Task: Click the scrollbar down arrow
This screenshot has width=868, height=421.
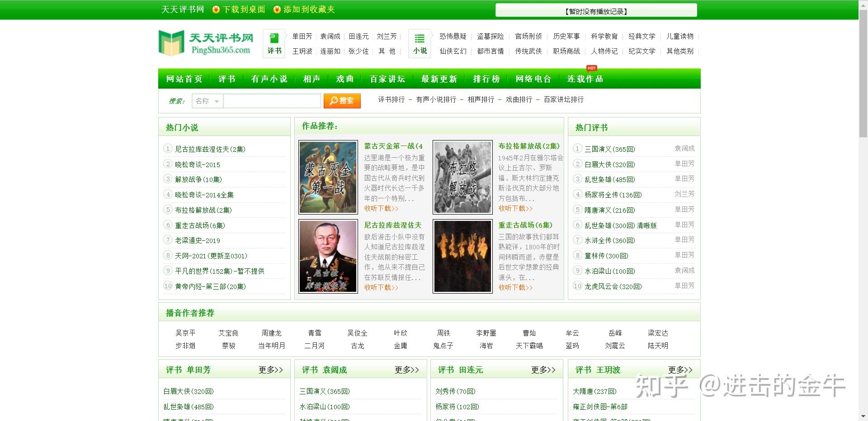Action: pos(863,416)
